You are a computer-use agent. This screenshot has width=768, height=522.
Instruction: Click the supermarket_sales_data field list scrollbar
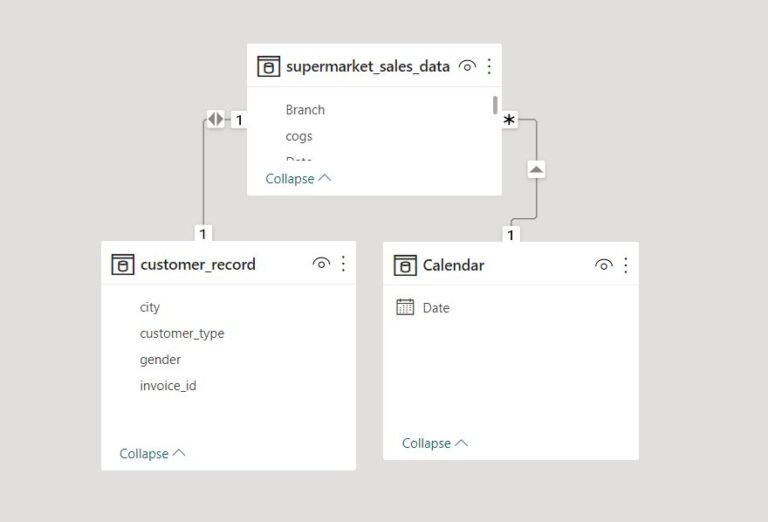[x=495, y=105]
